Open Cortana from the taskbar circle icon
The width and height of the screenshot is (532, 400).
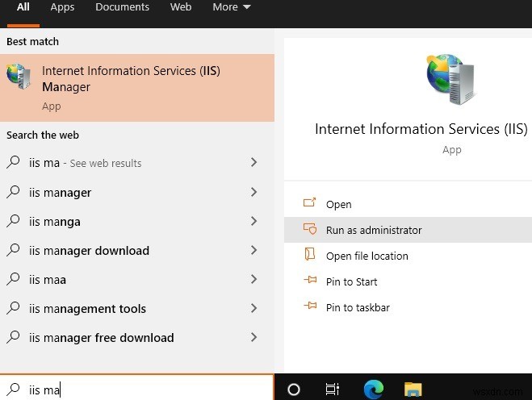(294, 390)
